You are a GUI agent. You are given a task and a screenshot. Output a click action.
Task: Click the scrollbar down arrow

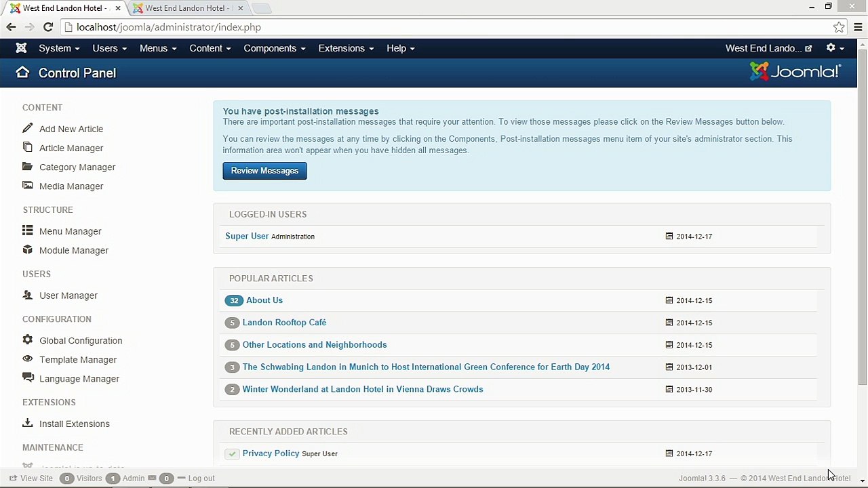click(863, 483)
